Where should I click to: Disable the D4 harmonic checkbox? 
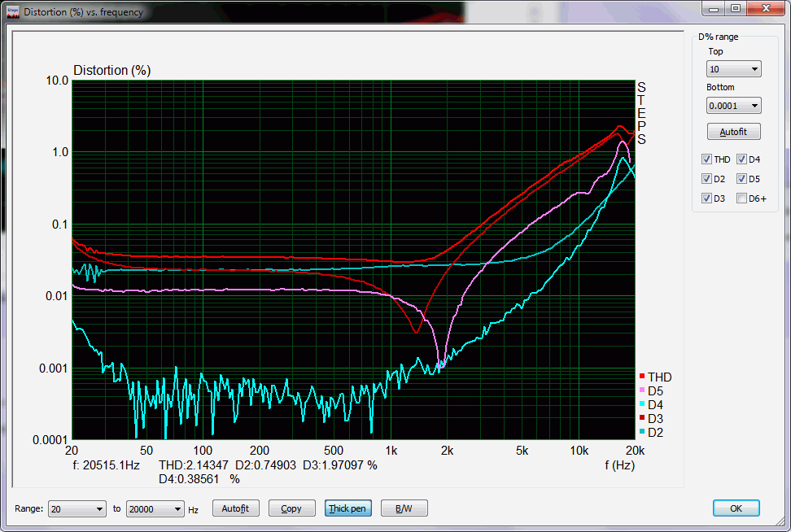(742, 159)
